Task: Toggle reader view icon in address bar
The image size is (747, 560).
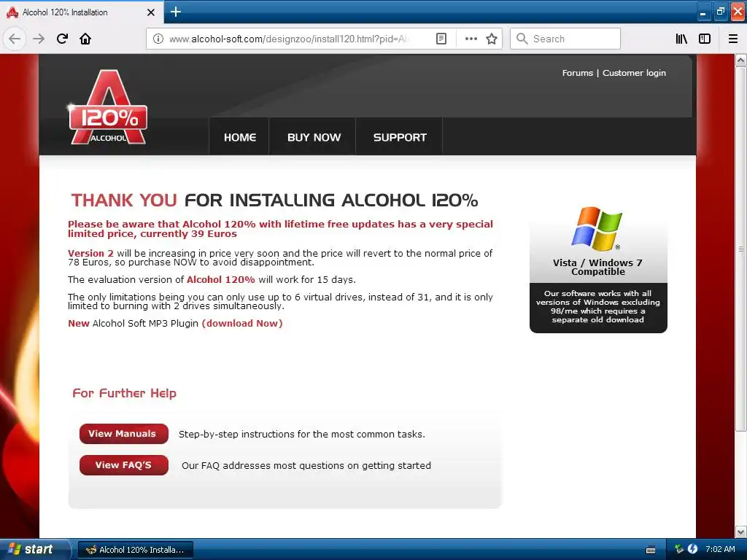Action: [x=441, y=39]
